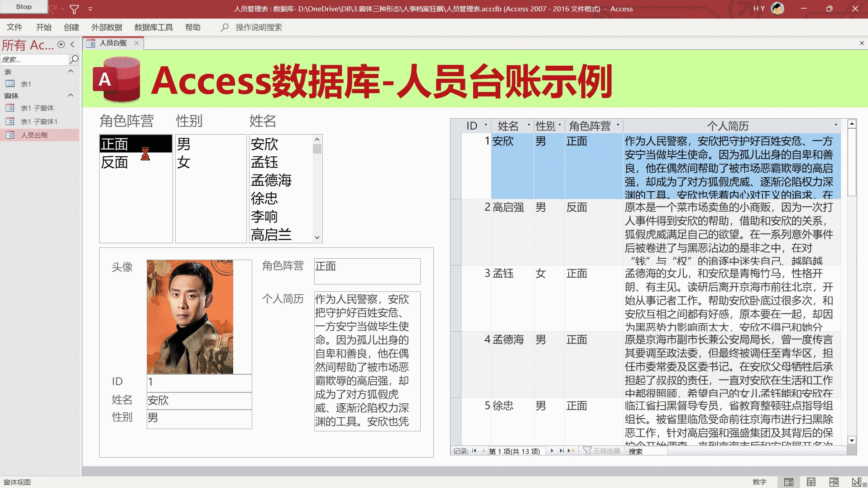This screenshot has height=488, width=868.
Task: Open the Customize Quick Access Toolbar dropdown
Action: 90,9
